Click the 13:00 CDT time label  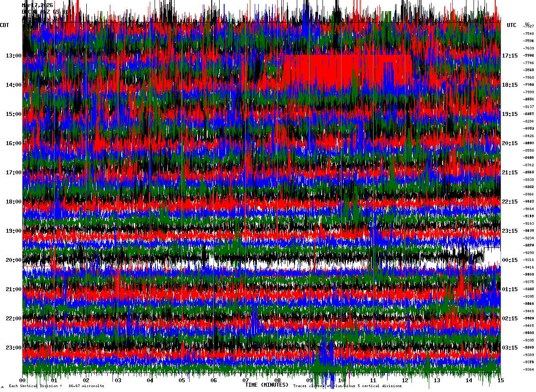[x=13, y=56]
